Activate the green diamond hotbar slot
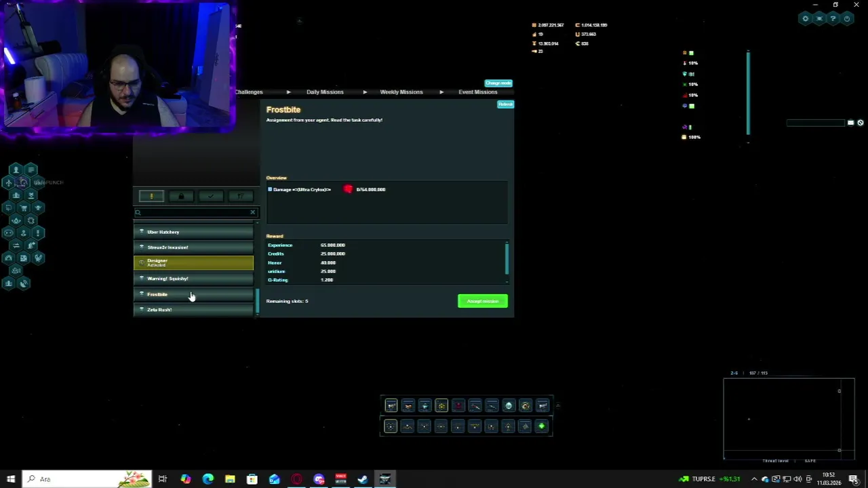868x488 pixels. coord(542,426)
